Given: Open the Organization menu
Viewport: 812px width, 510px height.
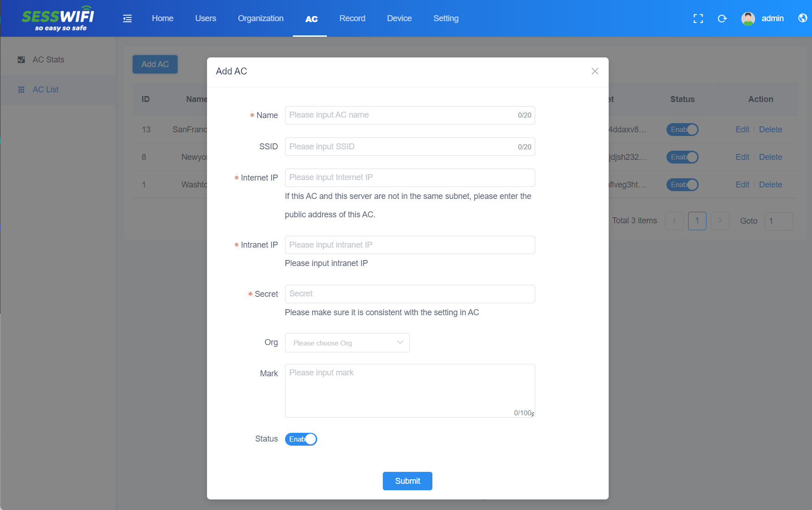Looking at the screenshot, I should (261, 18).
